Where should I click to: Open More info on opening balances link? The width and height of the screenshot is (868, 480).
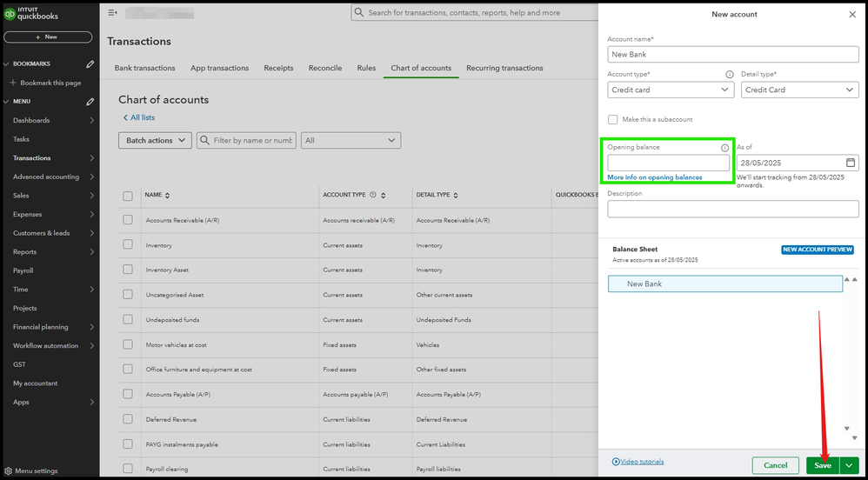(654, 177)
